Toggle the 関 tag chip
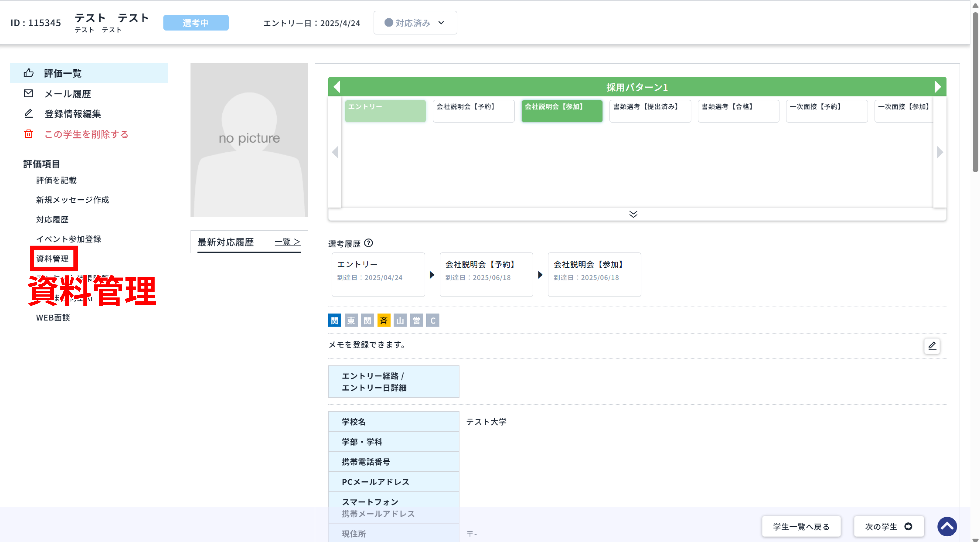This screenshot has width=980, height=542. [x=334, y=320]
